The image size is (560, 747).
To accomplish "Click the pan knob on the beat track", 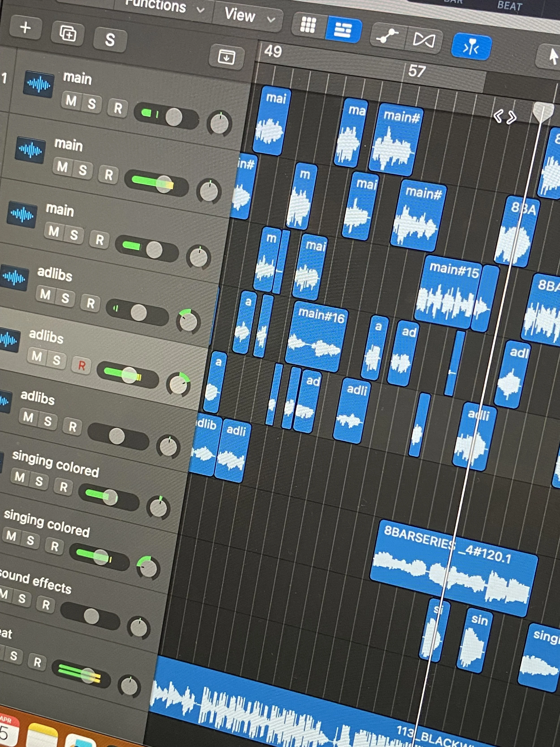I will coord(129,686).
